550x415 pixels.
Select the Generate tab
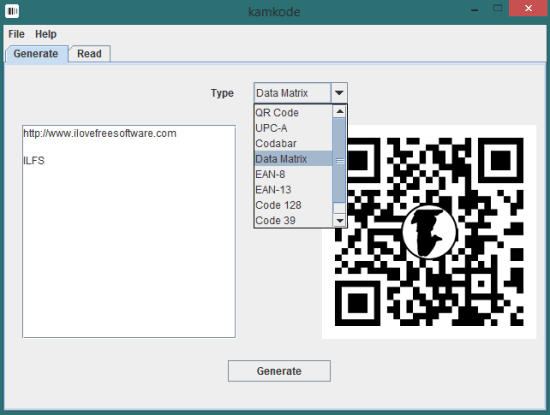[36, 54]
